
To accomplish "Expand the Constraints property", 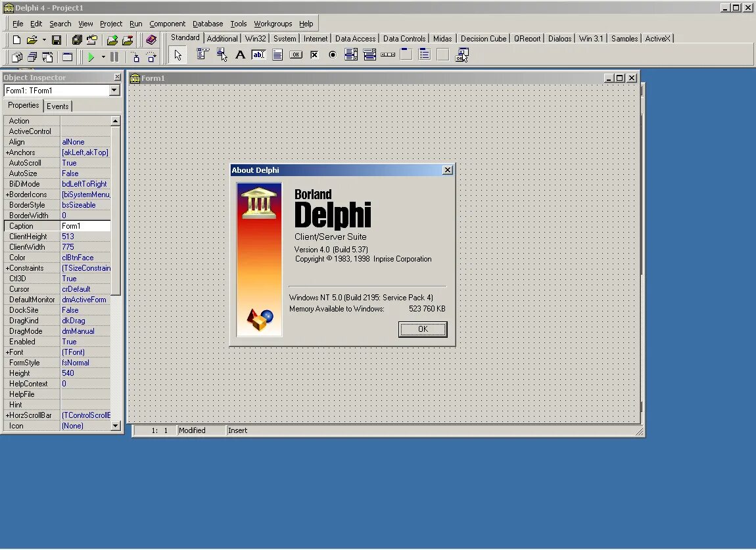I will 7,268.
